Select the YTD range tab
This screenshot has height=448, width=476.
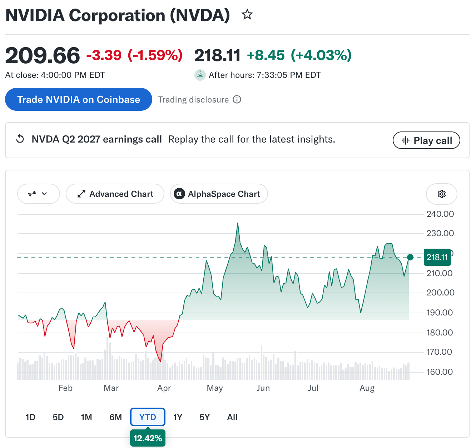(148, 417)
